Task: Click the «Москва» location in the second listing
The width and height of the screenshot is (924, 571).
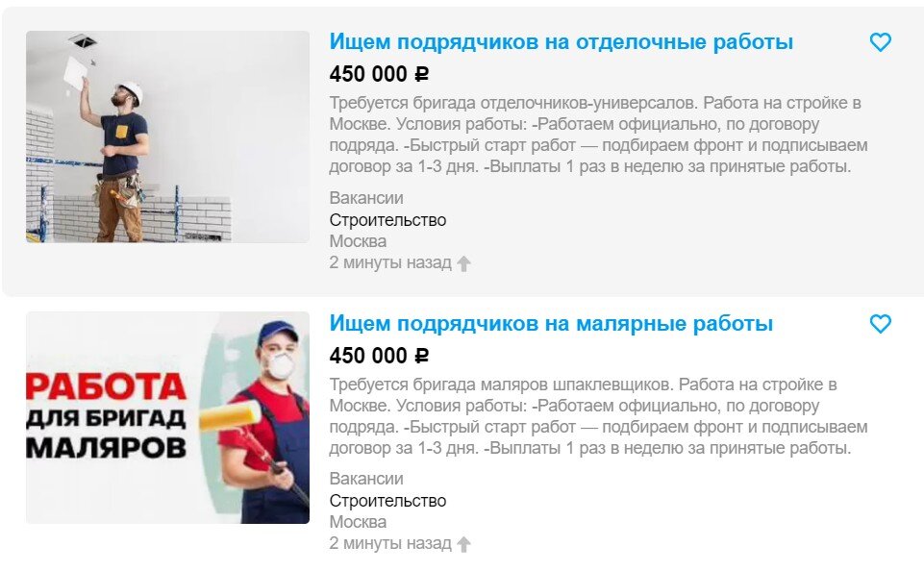Action: pyautogui.click(x=359, y=522)
